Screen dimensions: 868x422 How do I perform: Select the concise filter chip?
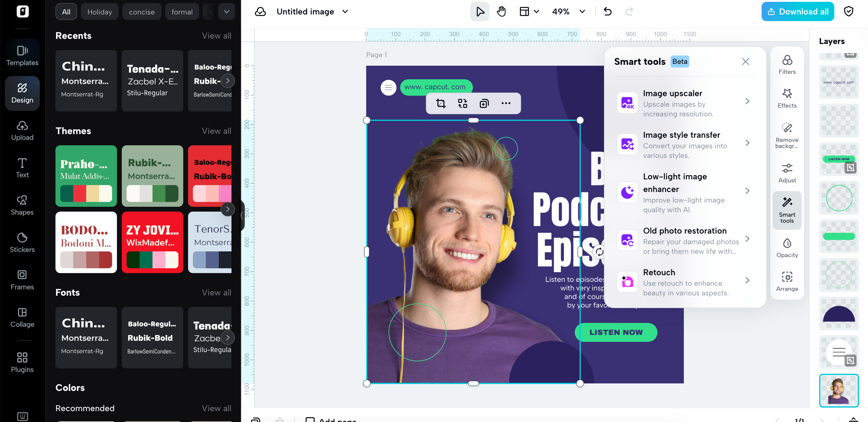point(142,11)
